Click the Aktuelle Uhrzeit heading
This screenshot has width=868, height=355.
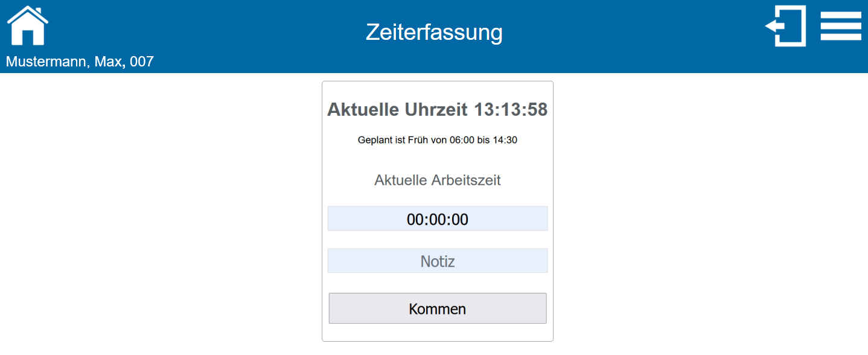(438, 110)
